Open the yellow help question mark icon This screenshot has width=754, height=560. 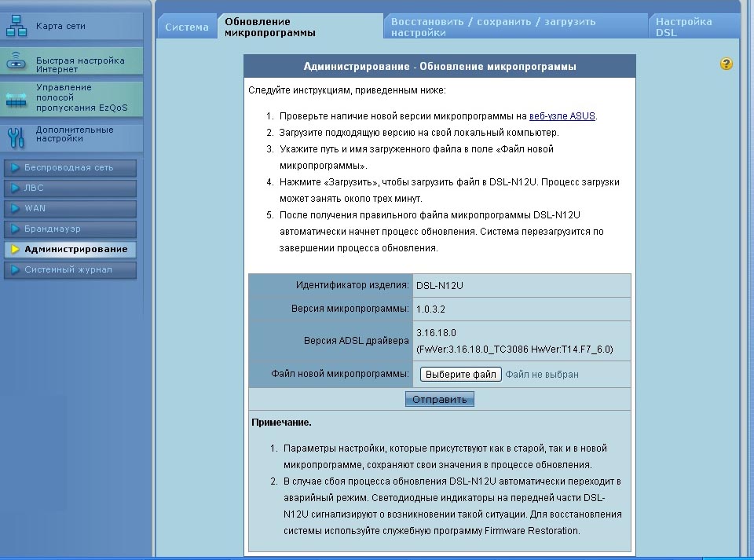[726, 64]
